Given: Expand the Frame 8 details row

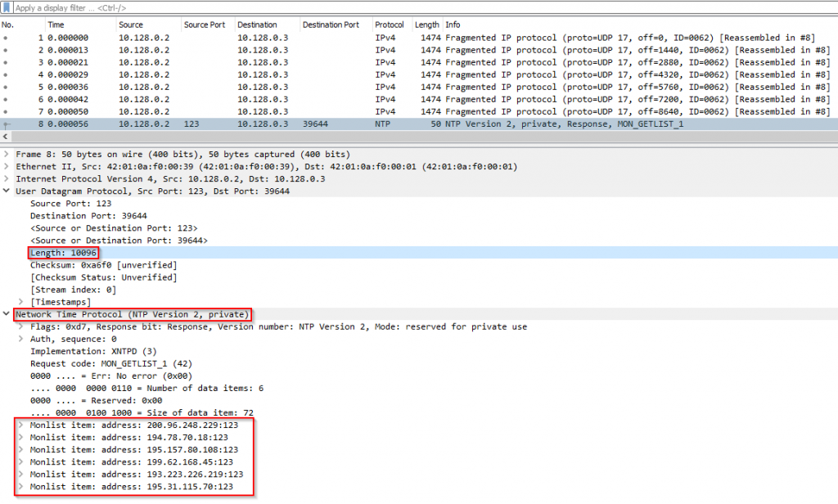Looking at the screenshot, I should pos(7,154).
